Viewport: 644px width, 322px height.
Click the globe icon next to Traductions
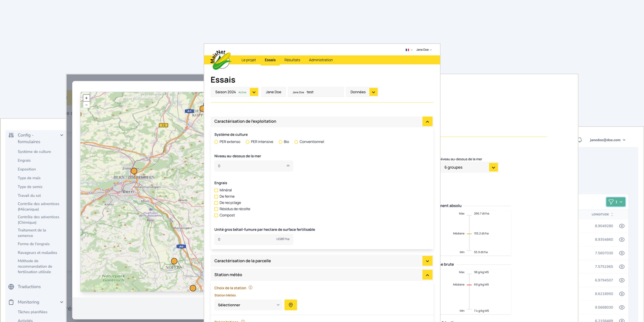11,286
